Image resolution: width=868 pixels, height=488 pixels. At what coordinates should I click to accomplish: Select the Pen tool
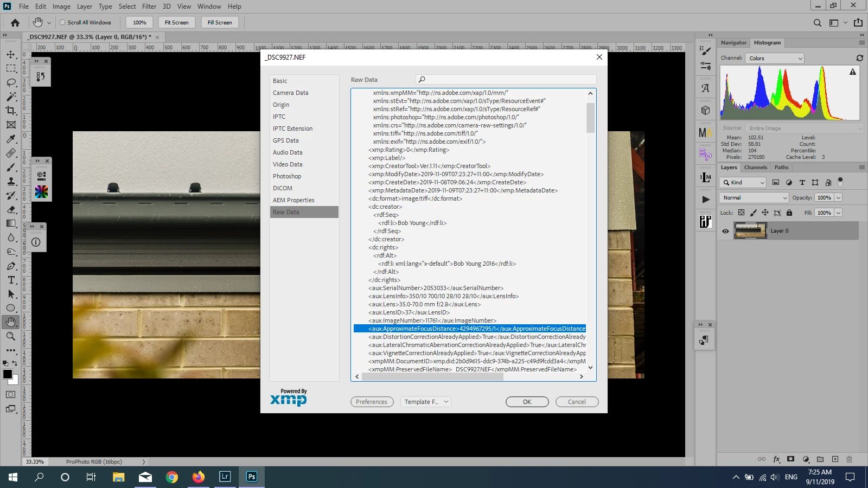pos(11,266)
